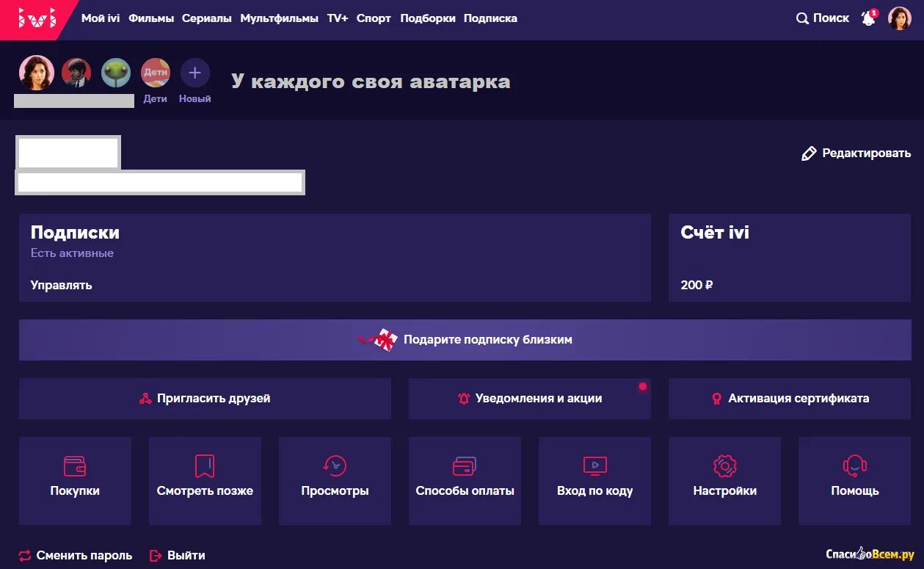Select the woman profile avatar
924x569 pixels.
pyautogui.click(x=36, y=73)
